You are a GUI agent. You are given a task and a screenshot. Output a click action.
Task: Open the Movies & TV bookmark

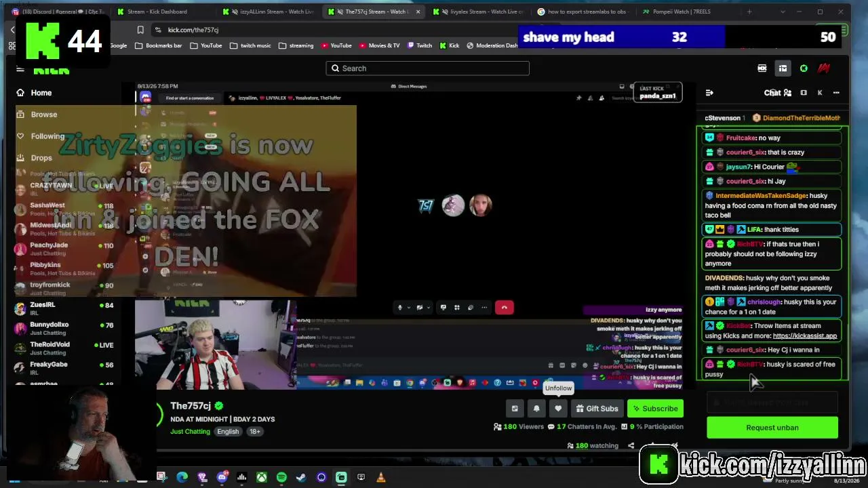click(x=379, y=45)
